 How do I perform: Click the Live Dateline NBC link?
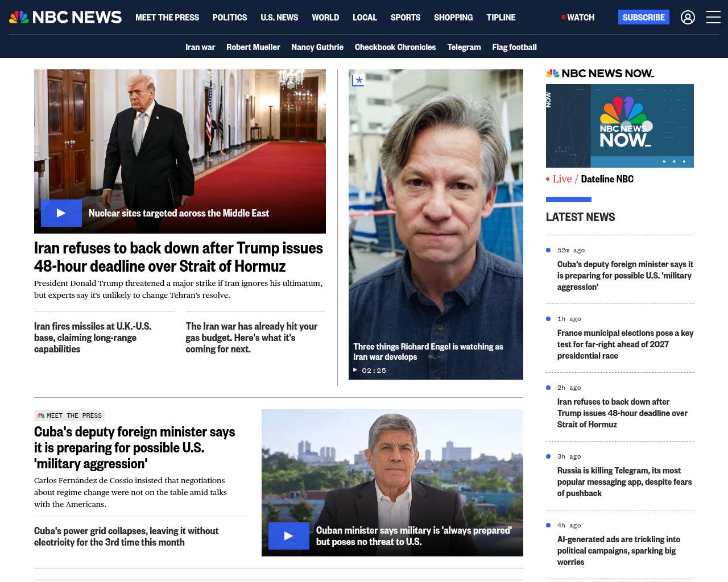pyautogui.click(x=590, y=179)
